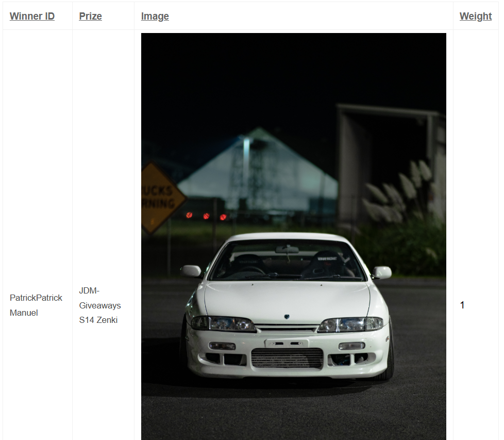Reverse the sort order on Weight
The height and width of the screenshot is (440, 504).
[x=475, y=16]
